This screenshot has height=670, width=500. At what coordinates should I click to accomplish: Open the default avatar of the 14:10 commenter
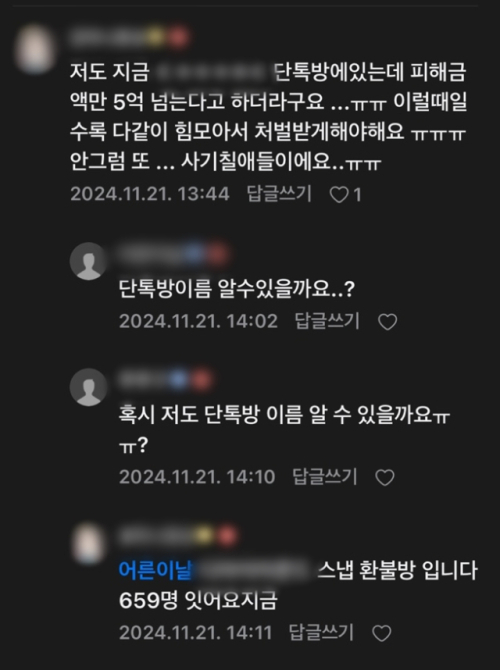click(88, 387)
